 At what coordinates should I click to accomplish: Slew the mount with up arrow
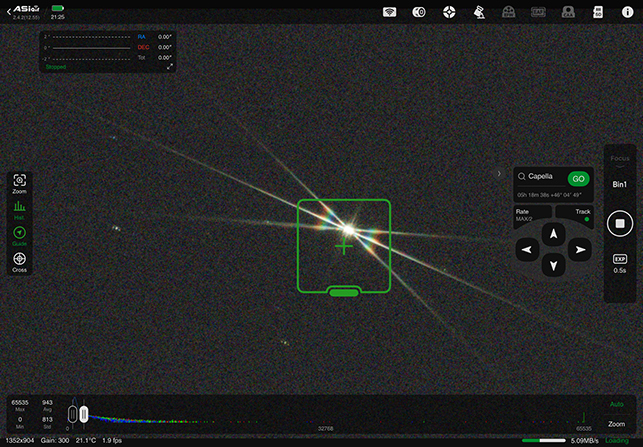tap(552, 232)
